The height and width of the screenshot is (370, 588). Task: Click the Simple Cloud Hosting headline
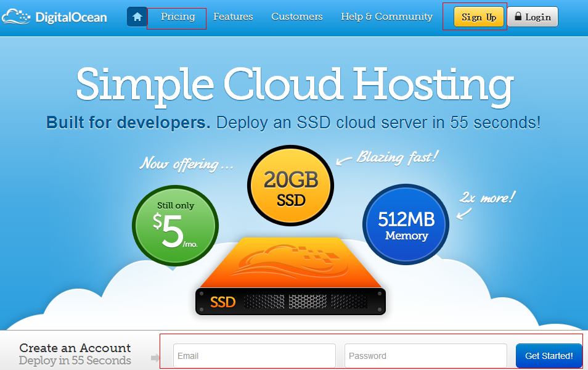click(x=294, y=83)
